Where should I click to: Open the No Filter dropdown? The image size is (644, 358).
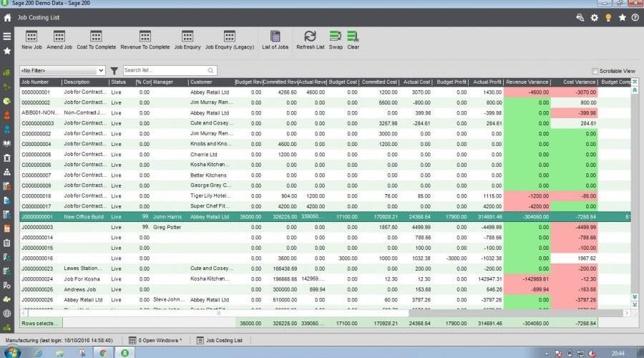point(62,71)
